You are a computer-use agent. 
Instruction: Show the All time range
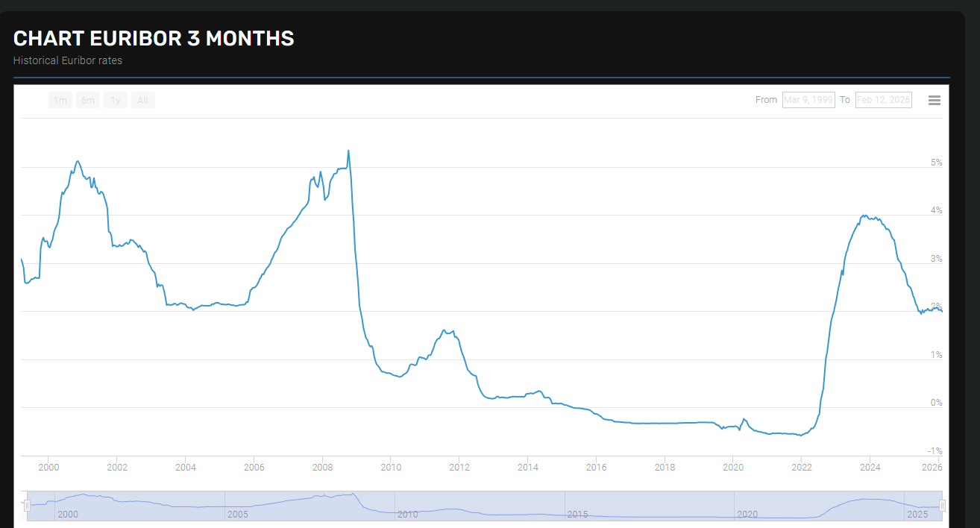pos(142,100)
